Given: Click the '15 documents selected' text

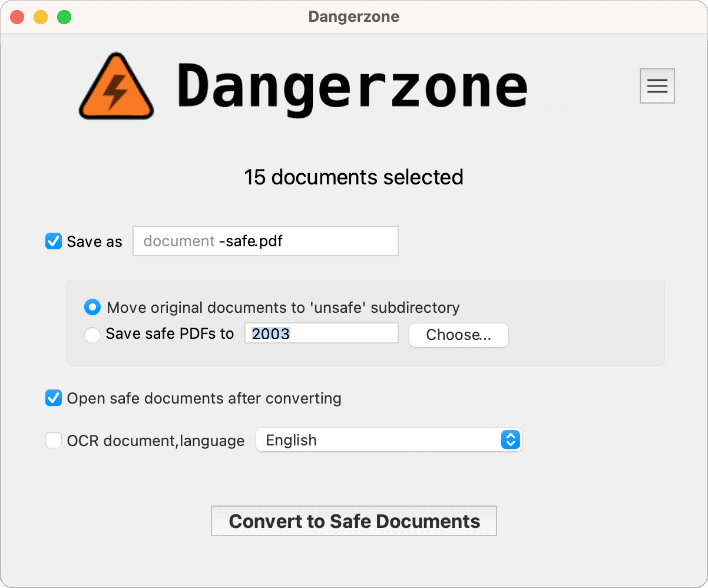Looking at the screenshot, I should pos(354,177).
